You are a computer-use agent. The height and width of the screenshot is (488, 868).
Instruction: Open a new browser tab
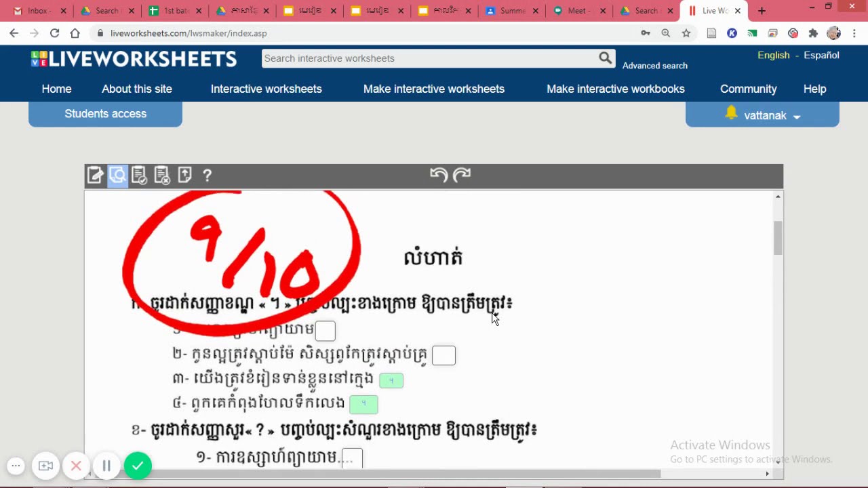tap(762, 11)
